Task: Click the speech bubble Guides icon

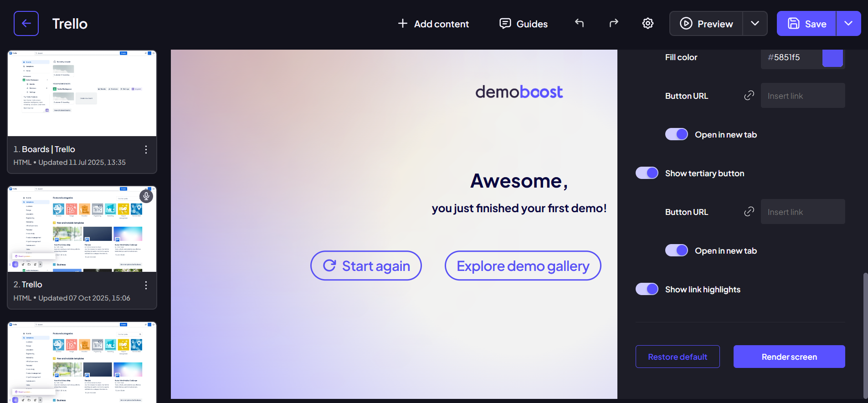Action: (505, 24)
